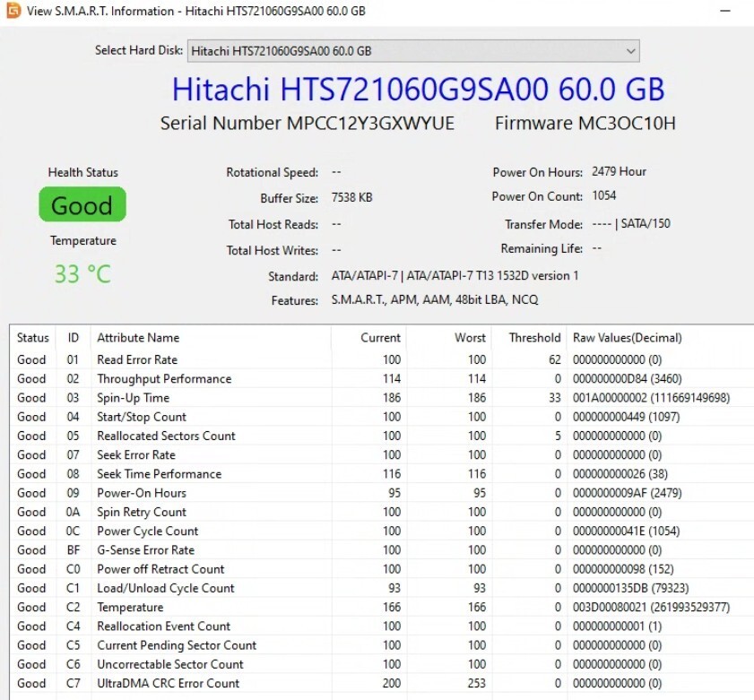Click the Worst value 253 for UltraDMA CRC

[x=477, y=683]
